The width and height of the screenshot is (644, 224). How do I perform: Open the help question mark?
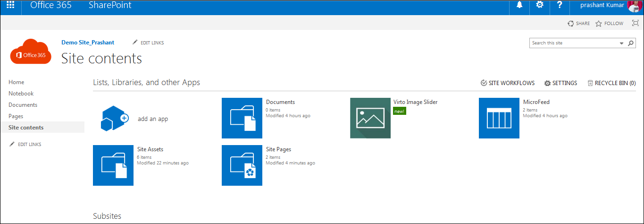point(560,5)
